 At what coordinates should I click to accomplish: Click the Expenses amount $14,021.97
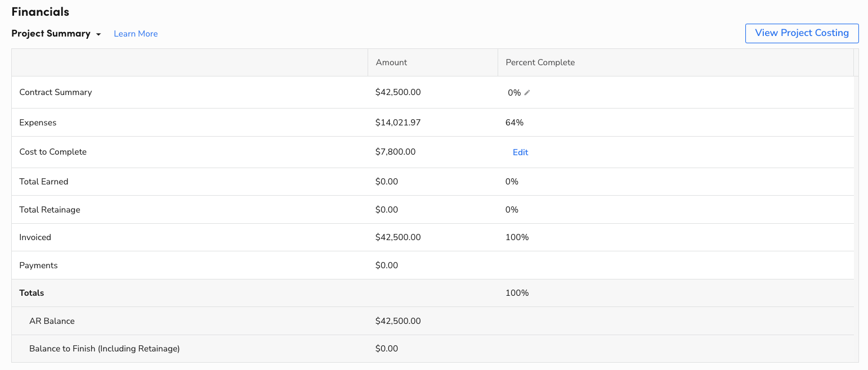point(397,123)
